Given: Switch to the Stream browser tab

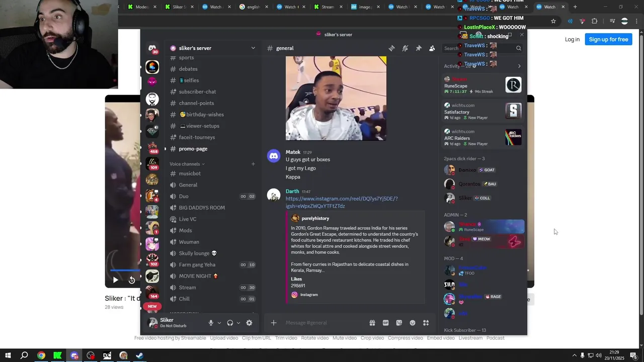Looking at the screenshot, I should pos(329,7).
